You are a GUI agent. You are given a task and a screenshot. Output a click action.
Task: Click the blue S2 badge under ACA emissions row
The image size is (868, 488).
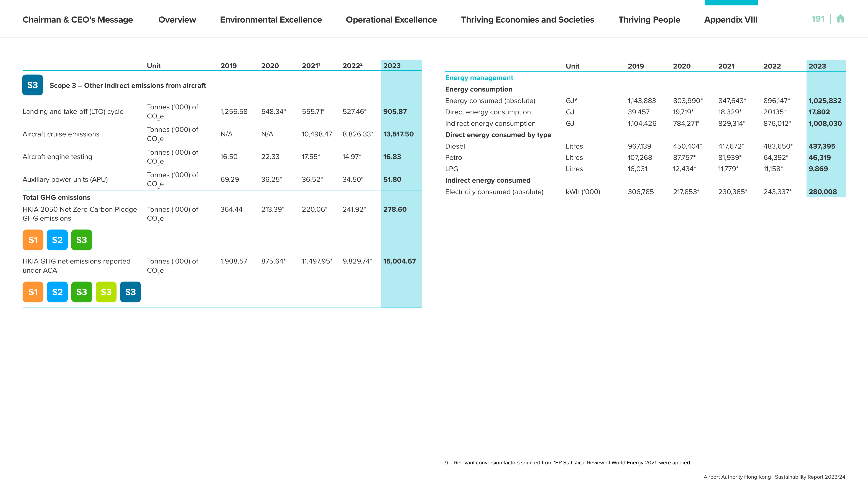click(57, 292)
